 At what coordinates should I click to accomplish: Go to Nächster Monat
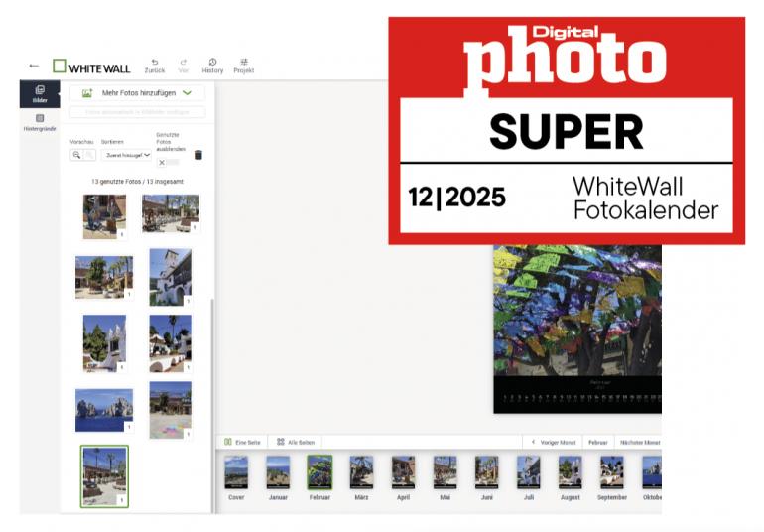(x=639, y=443)
